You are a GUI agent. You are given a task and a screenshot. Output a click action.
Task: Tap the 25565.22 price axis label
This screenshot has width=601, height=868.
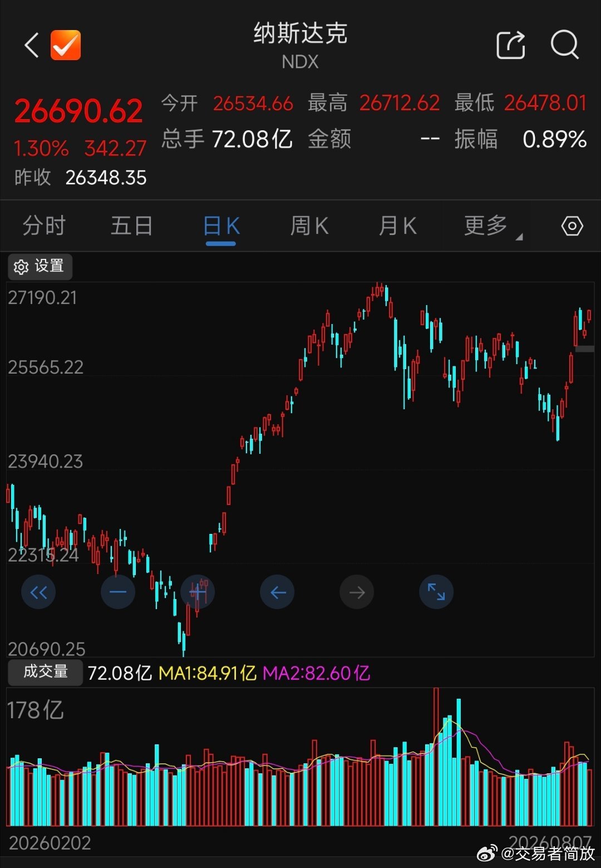point(46,367)
